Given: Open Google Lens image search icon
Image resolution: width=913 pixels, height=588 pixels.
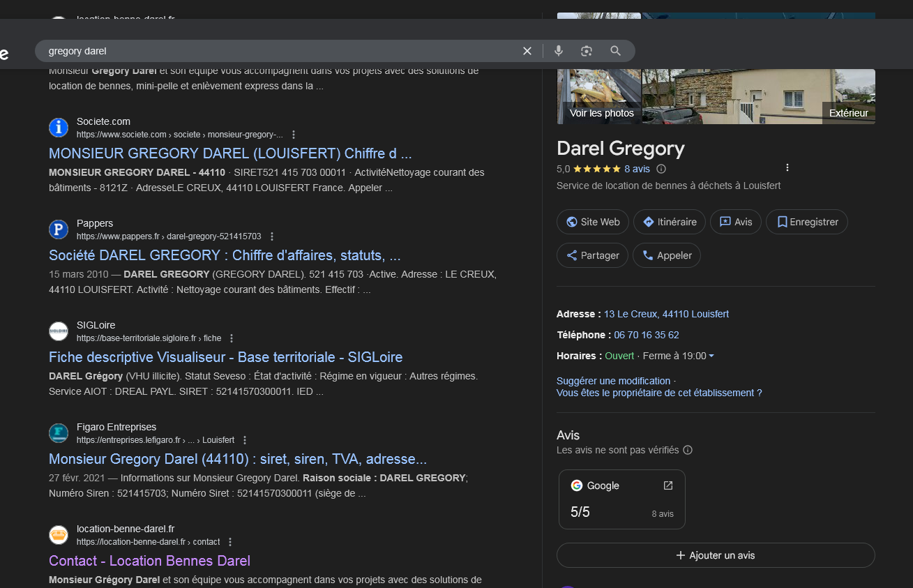Looking at the screenshot, I should [587, 51].
